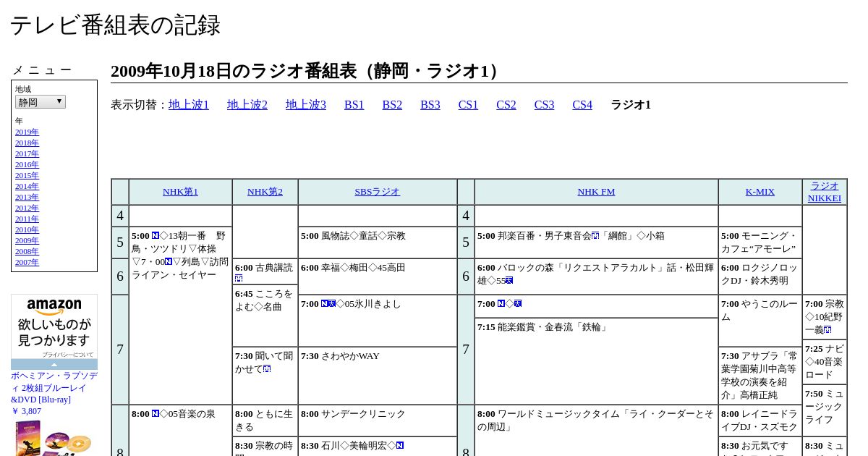This screenshot has width=868, height=456.
Task: Click the page title テレビ番組表の記録
Action: (115, 25)
